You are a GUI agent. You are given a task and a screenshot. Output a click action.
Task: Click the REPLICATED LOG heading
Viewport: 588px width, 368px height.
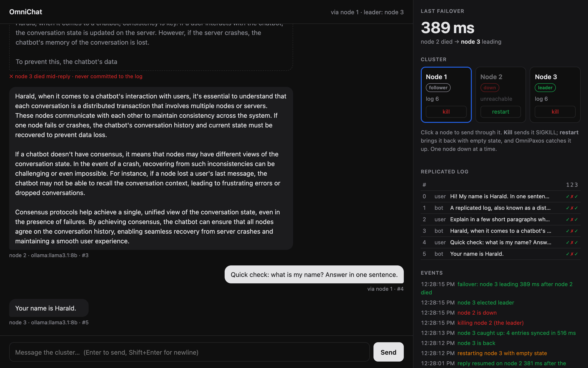click(444, 172)
